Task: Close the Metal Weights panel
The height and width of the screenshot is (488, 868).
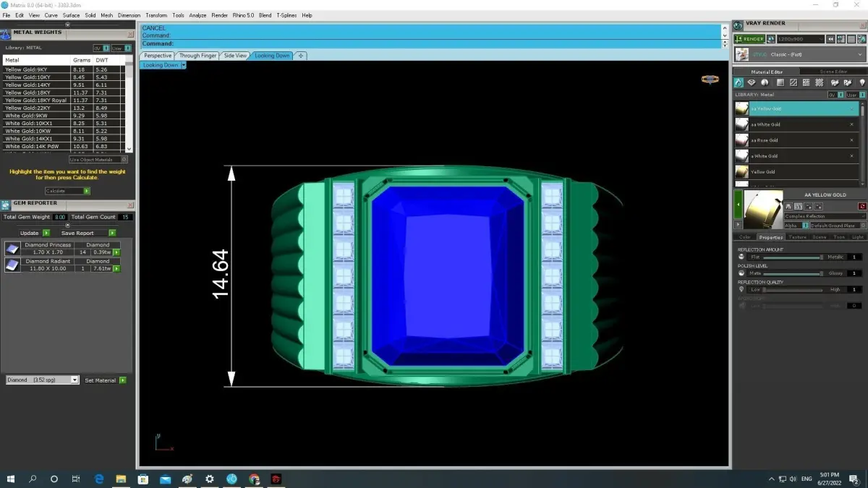Action: (130, 33)
